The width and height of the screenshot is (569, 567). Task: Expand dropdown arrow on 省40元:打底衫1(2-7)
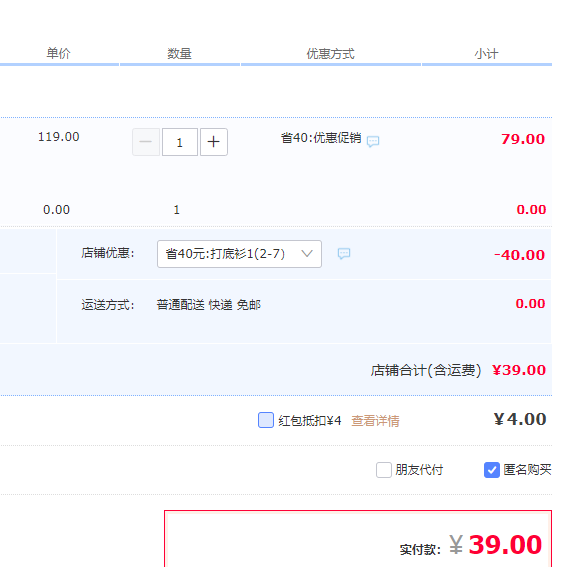click(x=307, y=254)
